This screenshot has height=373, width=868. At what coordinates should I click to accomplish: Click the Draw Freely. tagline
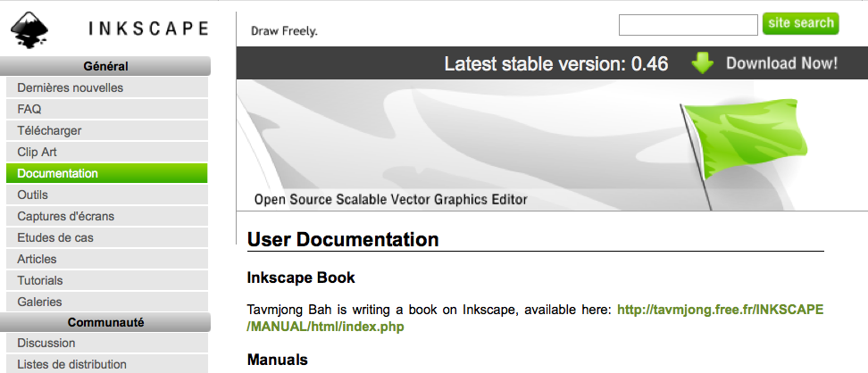coord(284,31)
